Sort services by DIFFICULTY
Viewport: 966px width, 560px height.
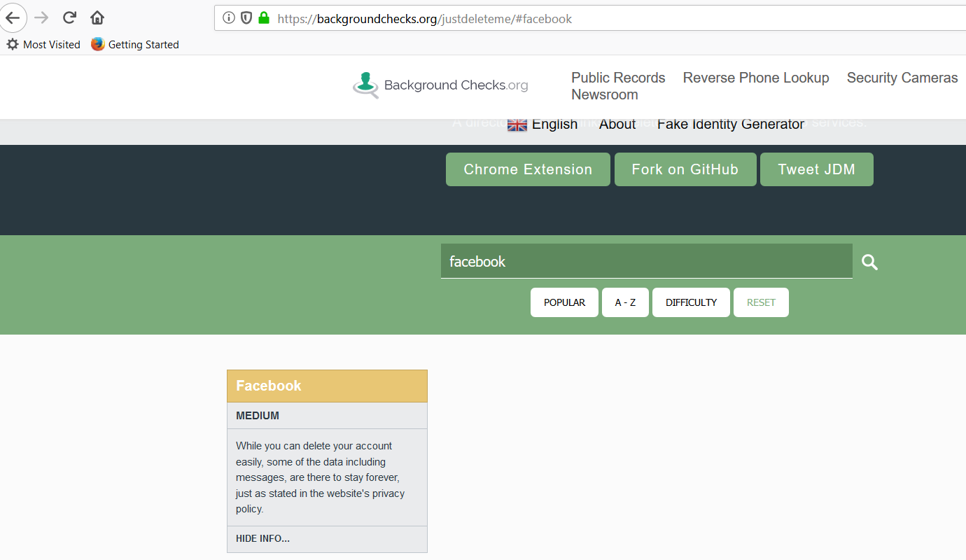point(691,302)
